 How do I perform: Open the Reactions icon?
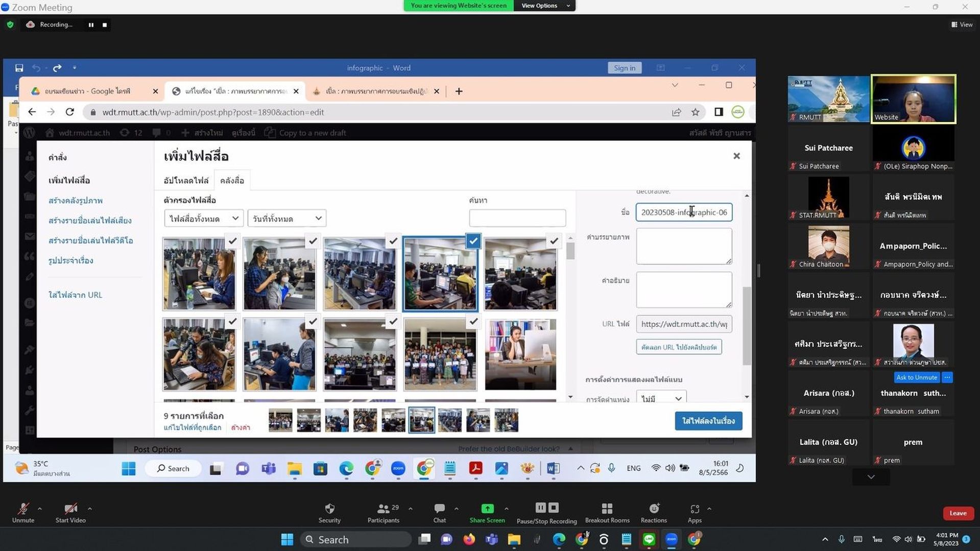coord(654,509)
